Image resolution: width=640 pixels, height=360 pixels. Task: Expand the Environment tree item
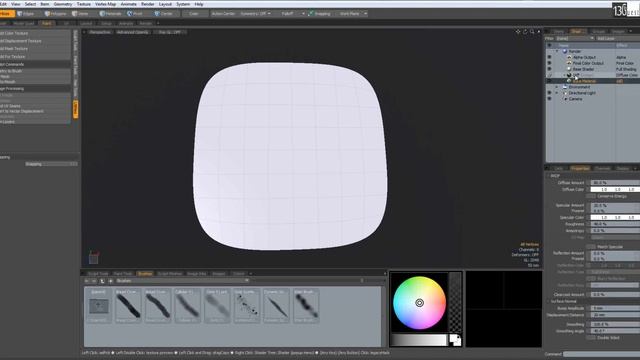557,87
